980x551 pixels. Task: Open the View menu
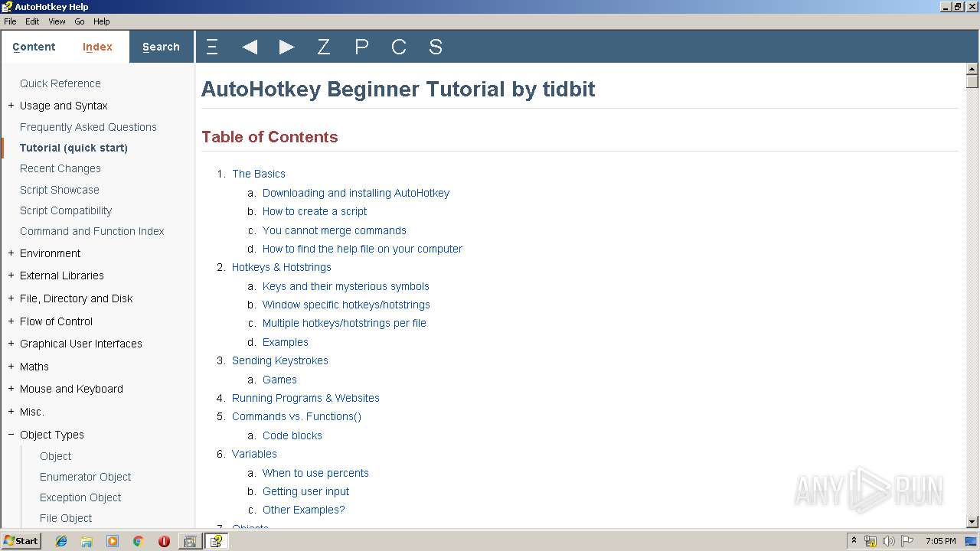click(57, 21)
